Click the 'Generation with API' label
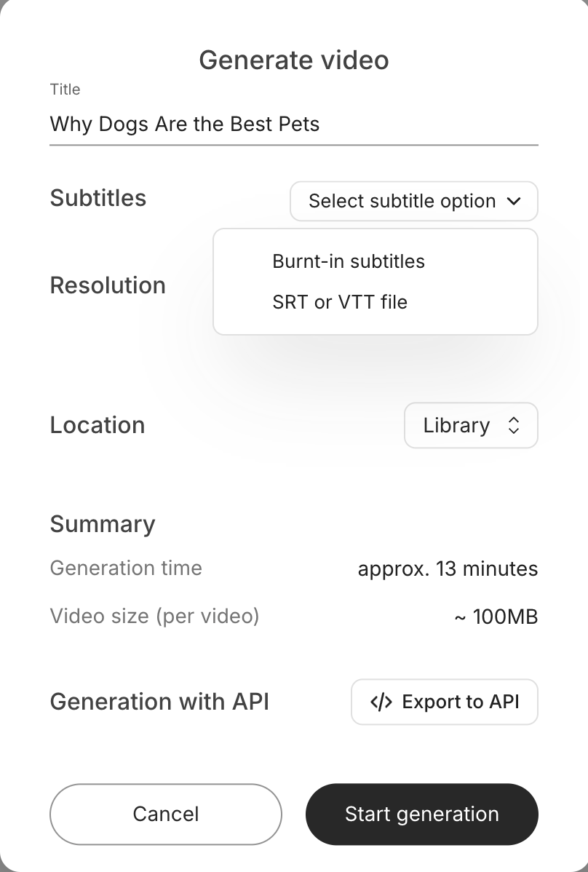The height and width of the screenshot is (872, 588). tap(159, 702)
